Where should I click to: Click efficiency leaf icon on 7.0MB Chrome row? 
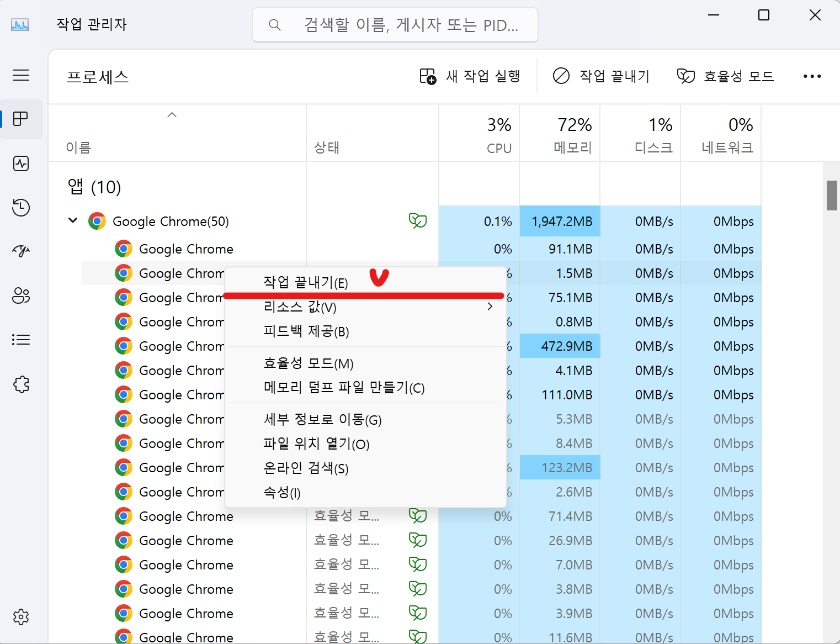[418, 565]
